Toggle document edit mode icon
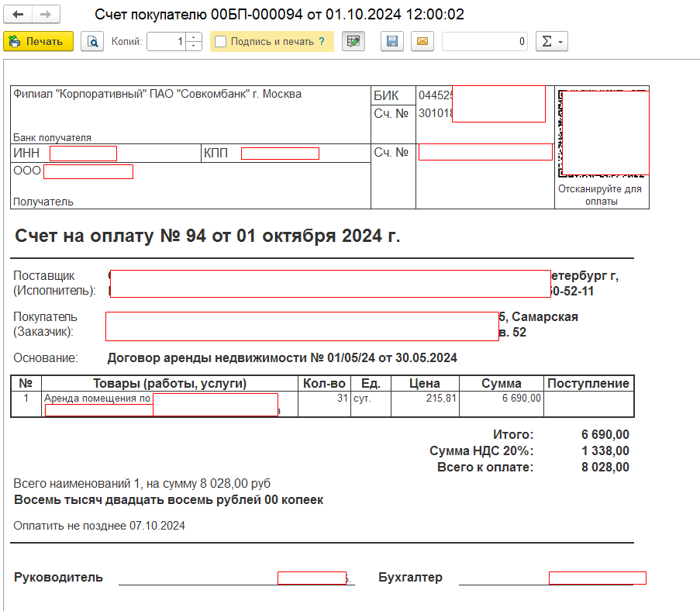The width and height of the screenshot is (700, 611). (x=353, y=42)
